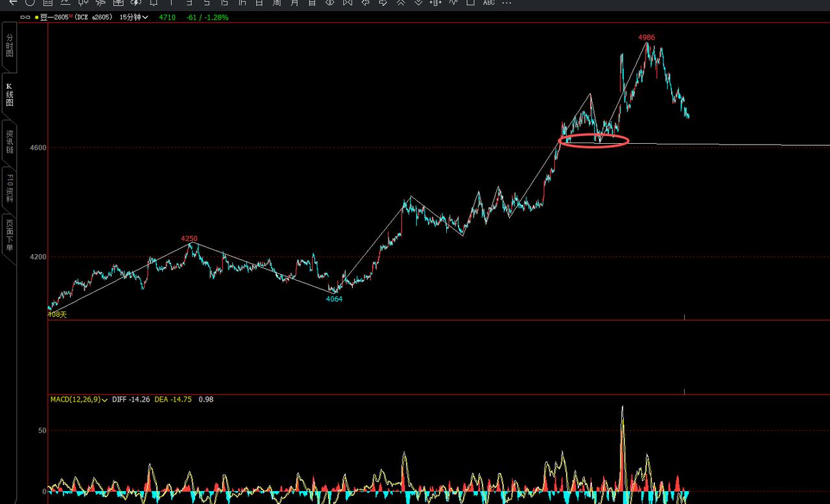The height and width of the screenshot is (504, 830).
Task: Click the back arrow in top toolbar
Action: pos(13,3)
